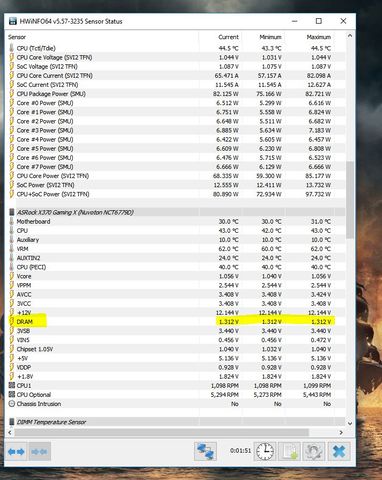This screenshot has width=382, height=480.
Task: Click the blue X close sensors button
Action: point(339,452)
